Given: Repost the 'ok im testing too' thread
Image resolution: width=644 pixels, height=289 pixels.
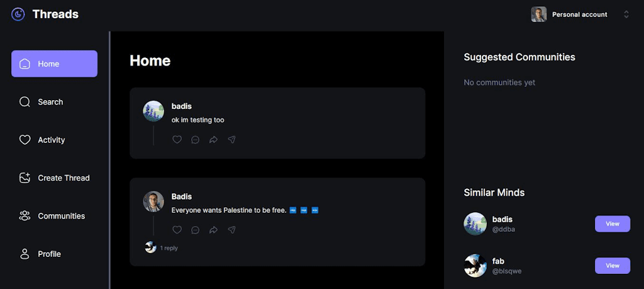Looking at the screenshot, I should pyautogui.click(x=214, y=140).
